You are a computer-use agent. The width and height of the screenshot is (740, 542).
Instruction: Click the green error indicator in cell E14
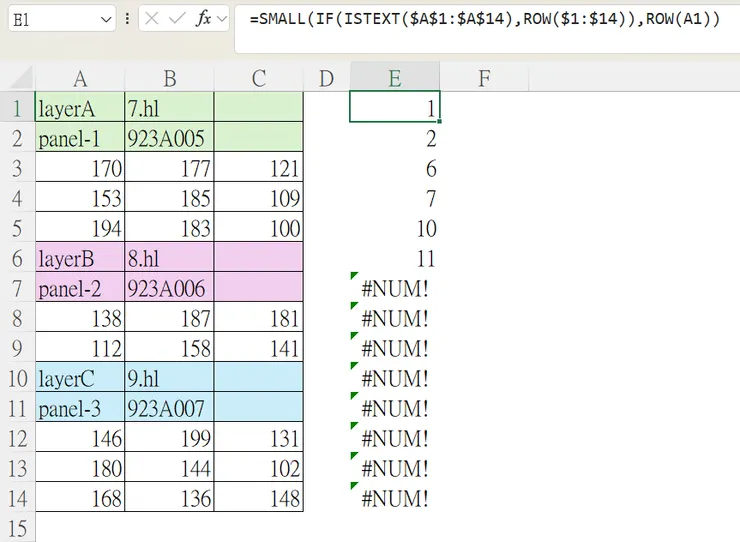tap(355, 486)
